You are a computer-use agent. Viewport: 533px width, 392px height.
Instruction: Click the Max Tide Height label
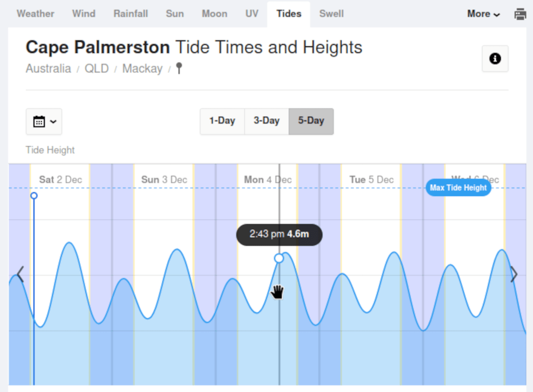458,188
